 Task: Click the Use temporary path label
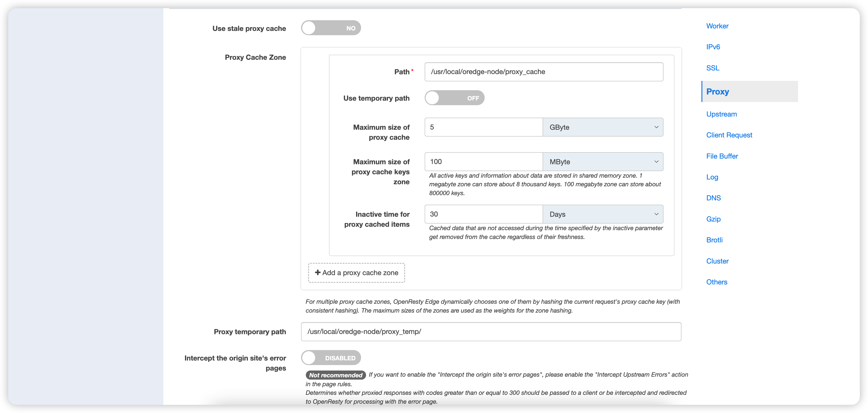(x=376, y=98)
